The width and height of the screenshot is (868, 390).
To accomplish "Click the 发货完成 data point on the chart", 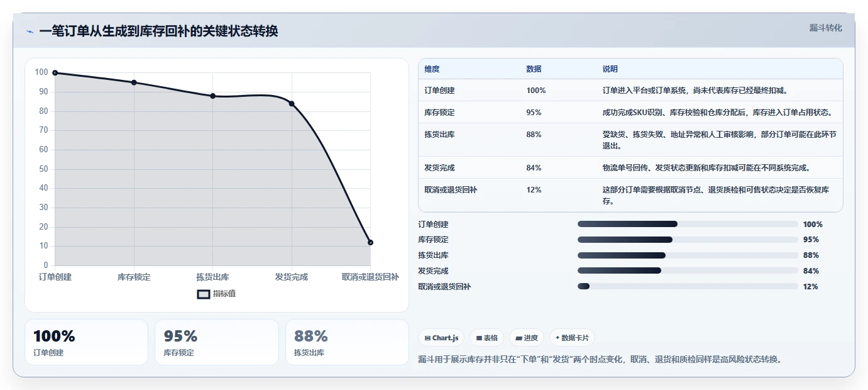I will click(x=292, y=104).
